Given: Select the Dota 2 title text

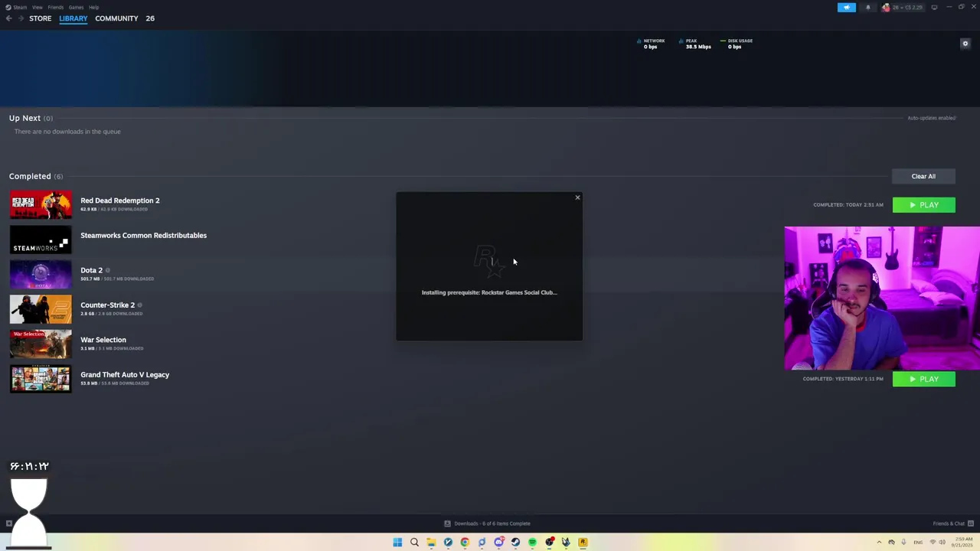Looking at the screenshot, I should pos(91,270).
